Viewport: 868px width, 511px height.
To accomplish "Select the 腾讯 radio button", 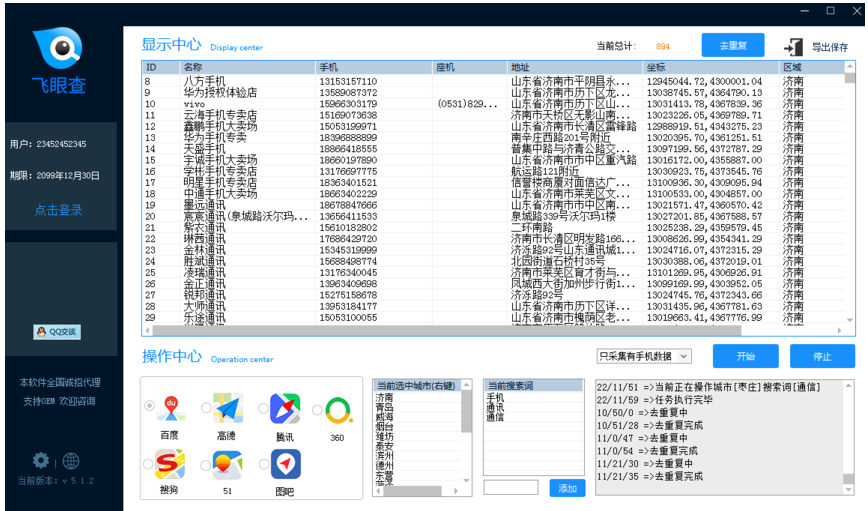I will 263,409.
